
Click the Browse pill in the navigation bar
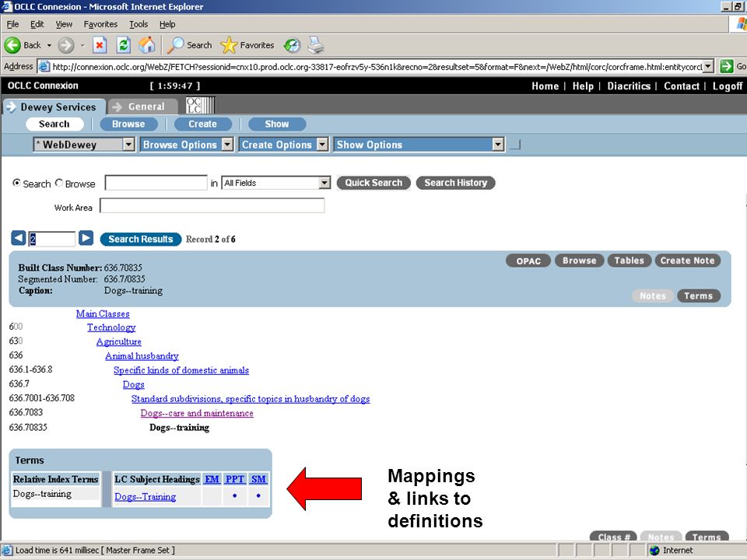[x=128, y=124]
